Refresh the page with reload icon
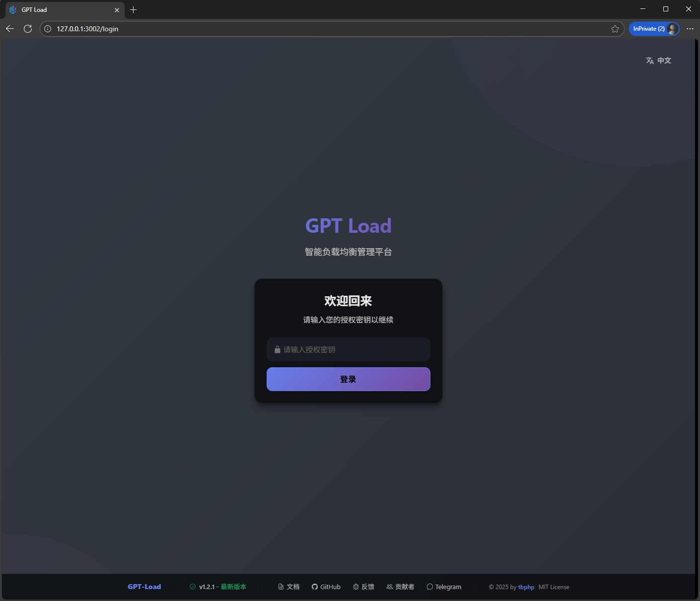The image size is (700, 601). (x=28, y=29)
